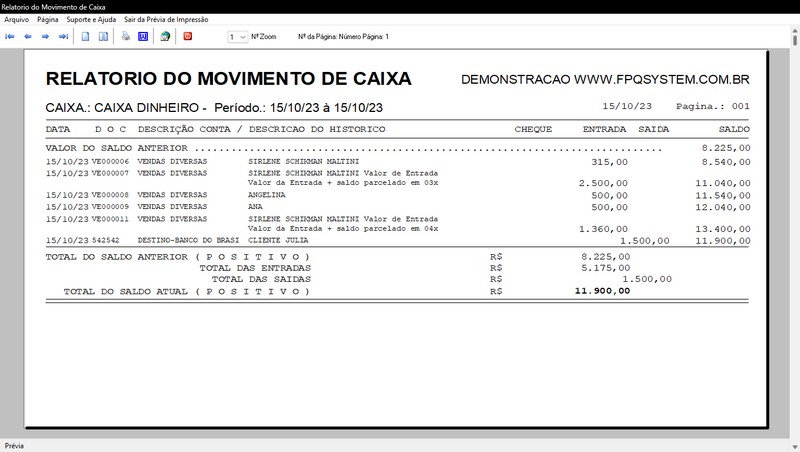Open the Suporte e Ajuda menu
800x452 pixels.
click(x=91, y=19)
